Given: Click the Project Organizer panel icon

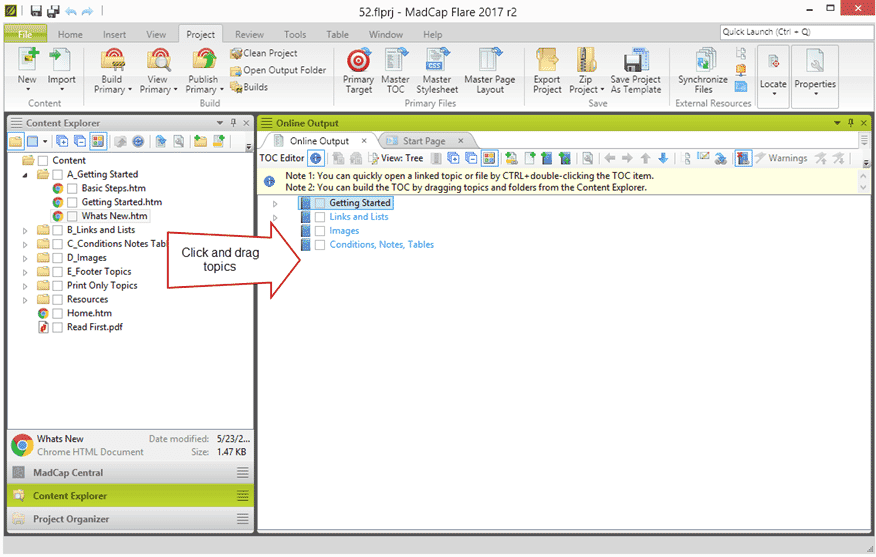Looking at the screenshot, I should 18,519.
